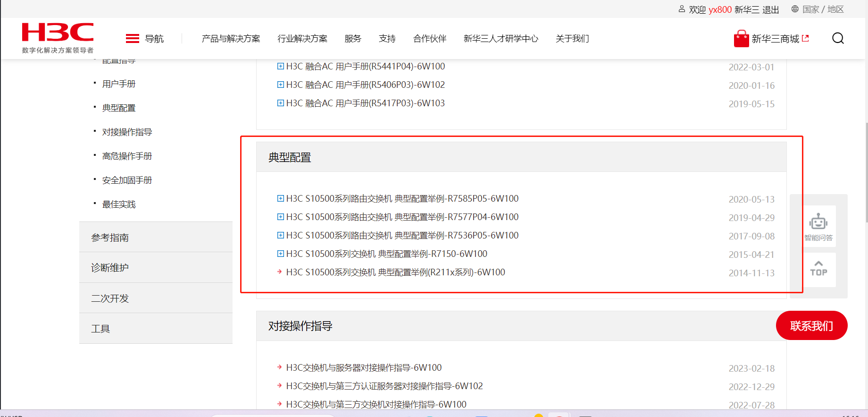The image size is (868, 417).
Task: Expand the R7150-6W100 config examples entry
Action: tap(281, 254)
